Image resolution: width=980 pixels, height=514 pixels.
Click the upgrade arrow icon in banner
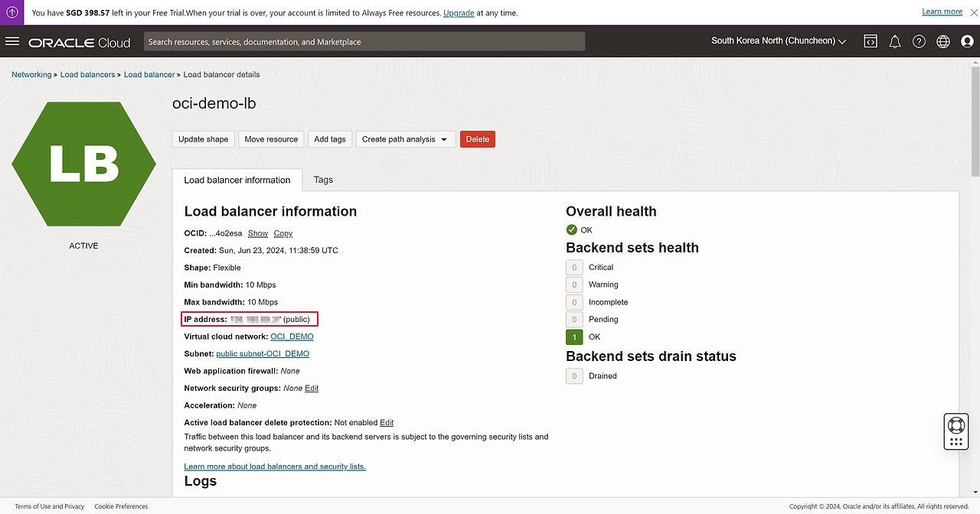[12, 12]
